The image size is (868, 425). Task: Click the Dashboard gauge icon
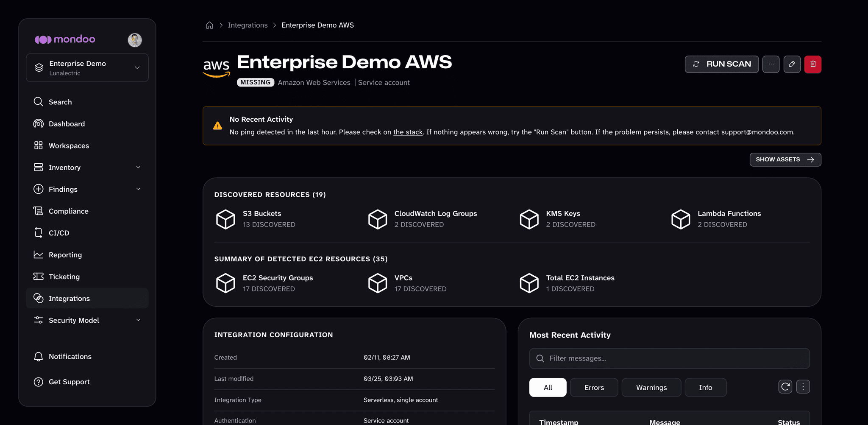pyautogui.click(x=38, y=124)
